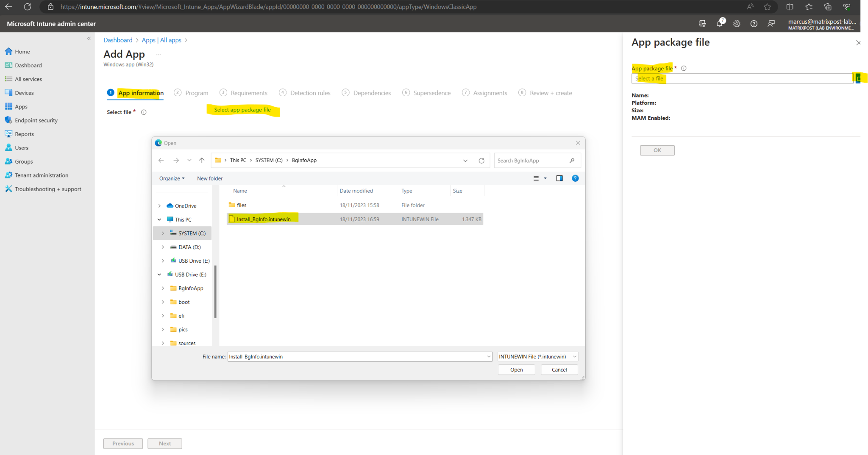This screenshot has height=455, width=868.
Task: Open the Devices section in sidebar
Action: click(24, 92)
